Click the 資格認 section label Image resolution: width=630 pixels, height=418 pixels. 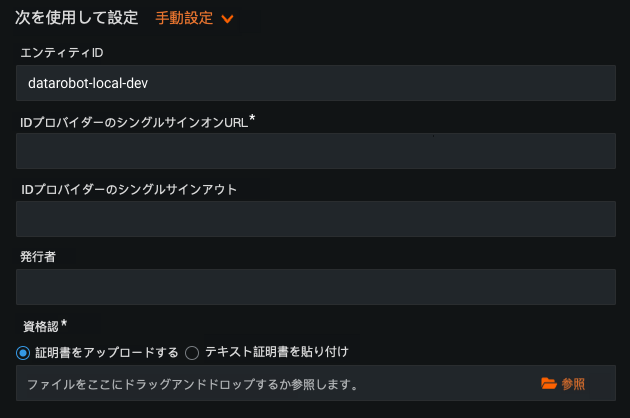(x=41, y=326)
